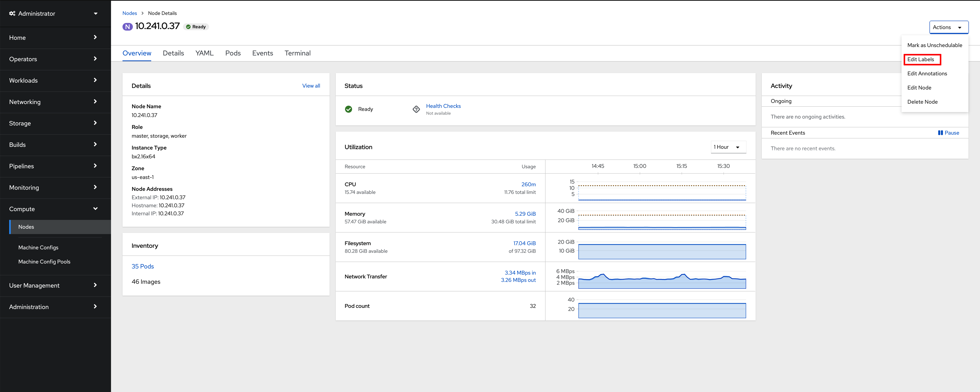This screenshot has width=980, height=392.
Task: Click the purple N node badge icon
Action: click(127, 27)
